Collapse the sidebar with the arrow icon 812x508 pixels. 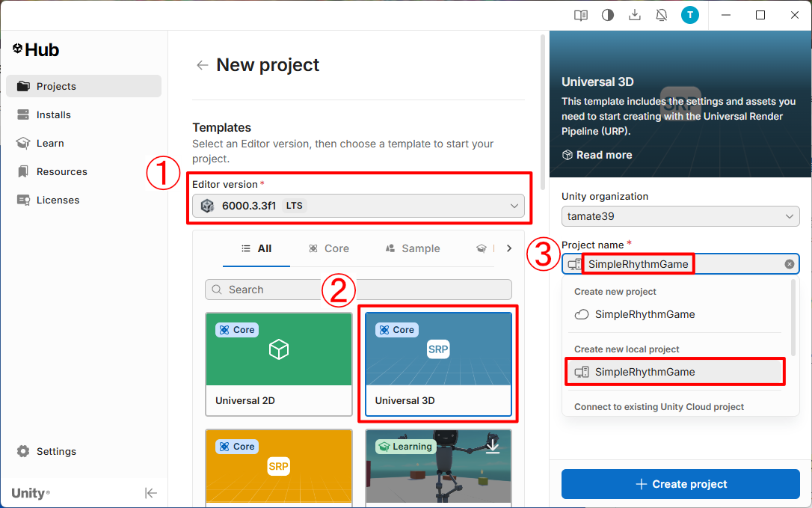151,492
